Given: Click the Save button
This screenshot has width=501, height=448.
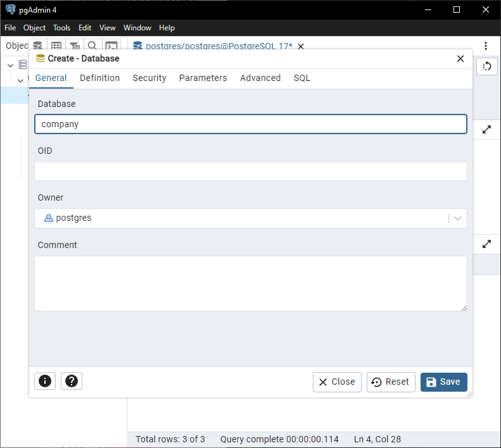Looking at the screenshot, I should [x=443, y=382].
